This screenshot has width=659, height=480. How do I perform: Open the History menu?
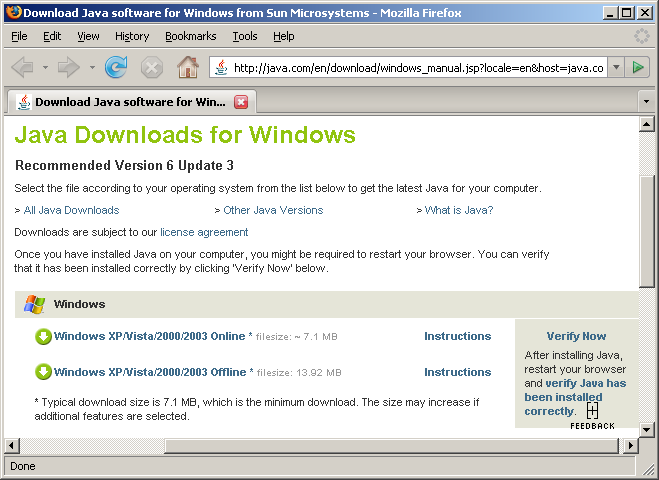(132, 36)
